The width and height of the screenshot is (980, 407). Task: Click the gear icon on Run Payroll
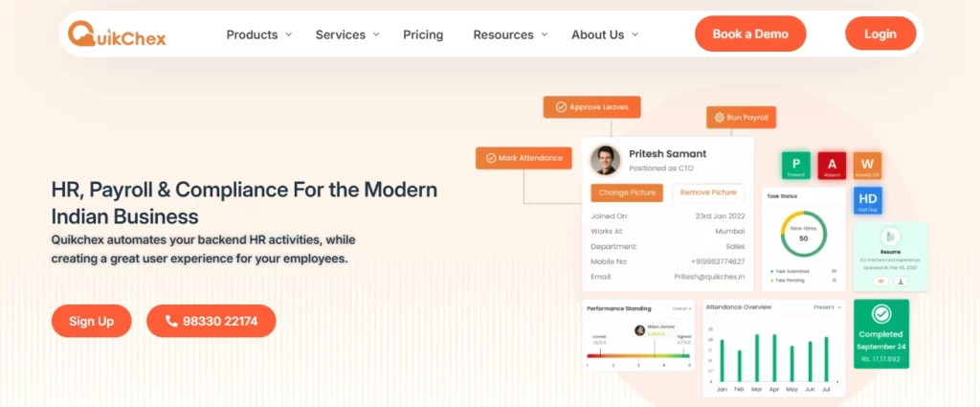pos(719,118)
